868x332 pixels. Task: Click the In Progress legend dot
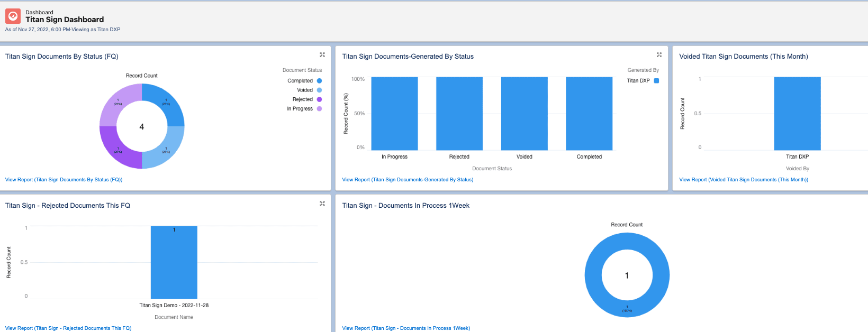(x=319, y=109)
